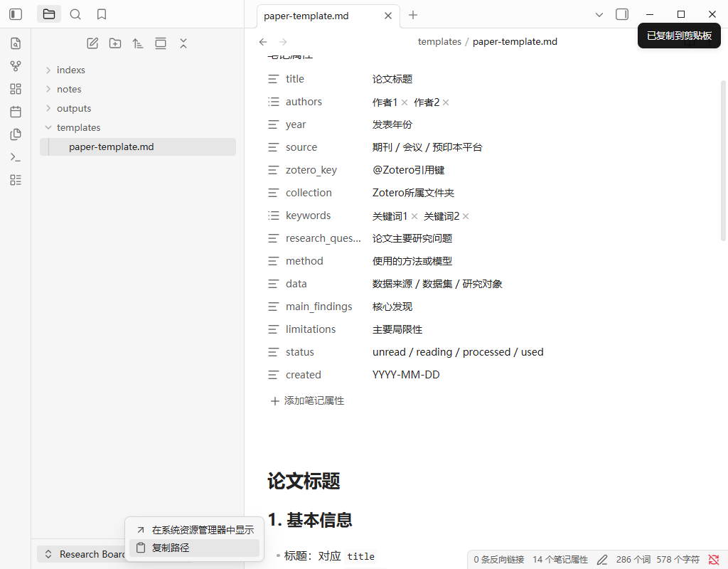Toggle auto-reveal current file

tap(161, 43)
